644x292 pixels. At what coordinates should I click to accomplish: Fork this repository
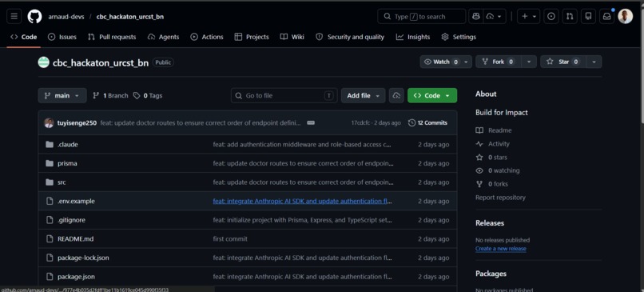point(499,62)
